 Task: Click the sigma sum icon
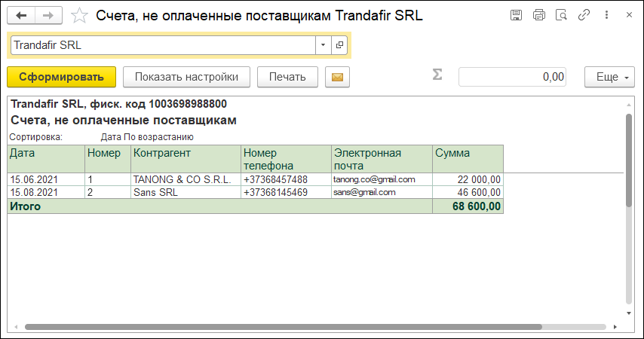[x=437, y=75]
